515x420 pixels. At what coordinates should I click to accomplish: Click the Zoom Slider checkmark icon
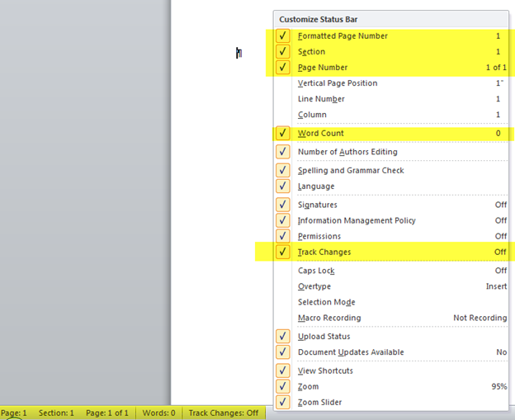click(283, 403)
